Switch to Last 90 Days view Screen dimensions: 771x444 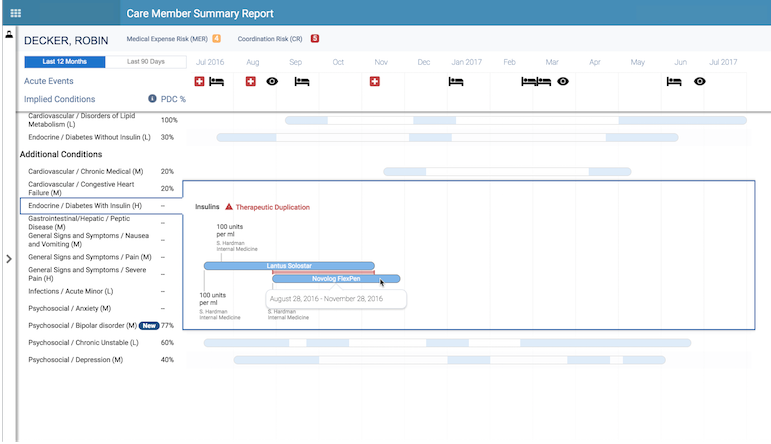pos(146,61)
